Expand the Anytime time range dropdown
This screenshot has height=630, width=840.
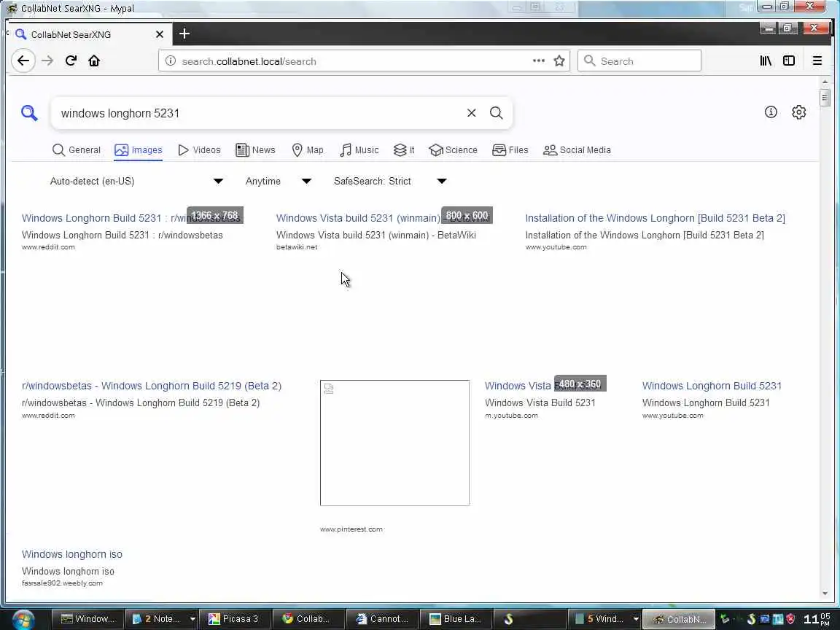tap(278, 181)
